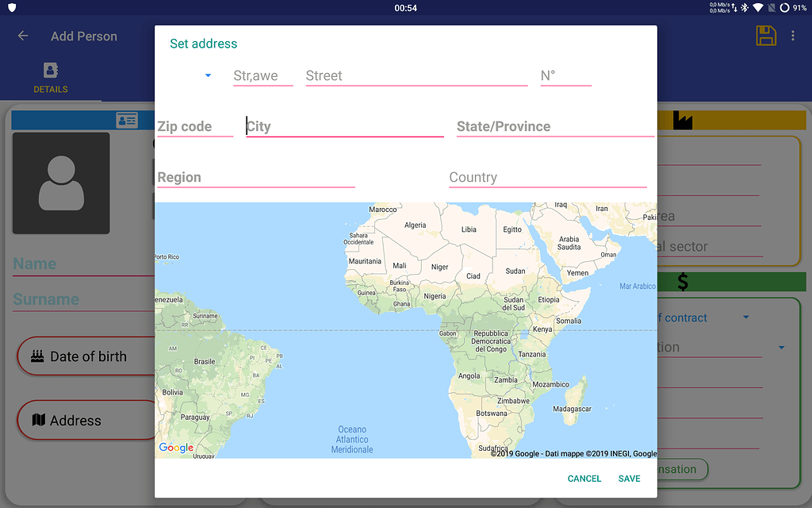The image size is (812, 508).
Task: Tap the Wi-Fi status icon
Action: coord(758,7)
